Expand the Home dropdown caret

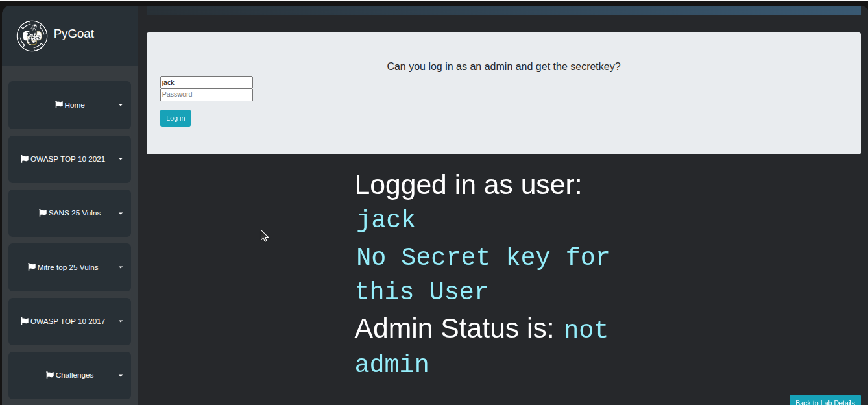[121, 105]
